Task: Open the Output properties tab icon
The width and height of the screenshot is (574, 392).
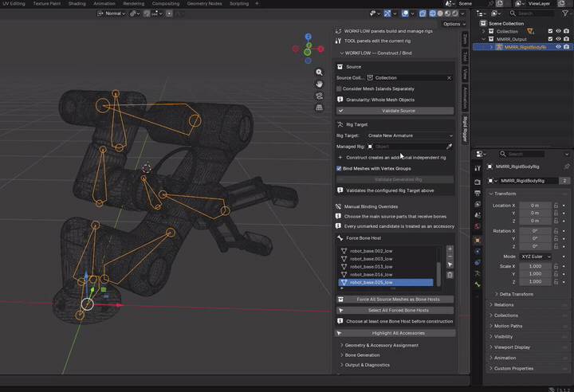Action: 478,193
